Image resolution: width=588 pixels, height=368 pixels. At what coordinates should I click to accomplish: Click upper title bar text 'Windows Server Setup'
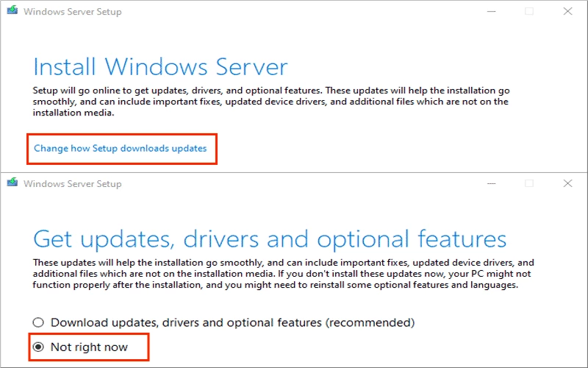(72, 12)
